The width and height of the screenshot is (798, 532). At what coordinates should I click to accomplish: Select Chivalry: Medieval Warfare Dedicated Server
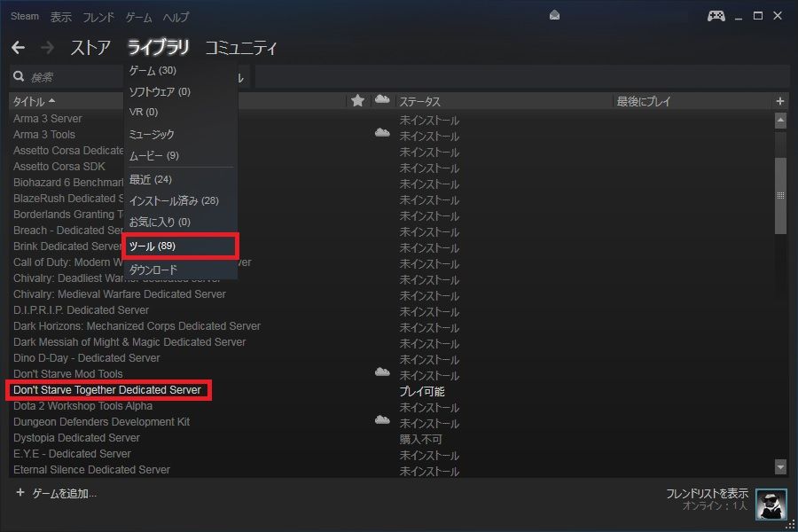[x=120, y=294]
